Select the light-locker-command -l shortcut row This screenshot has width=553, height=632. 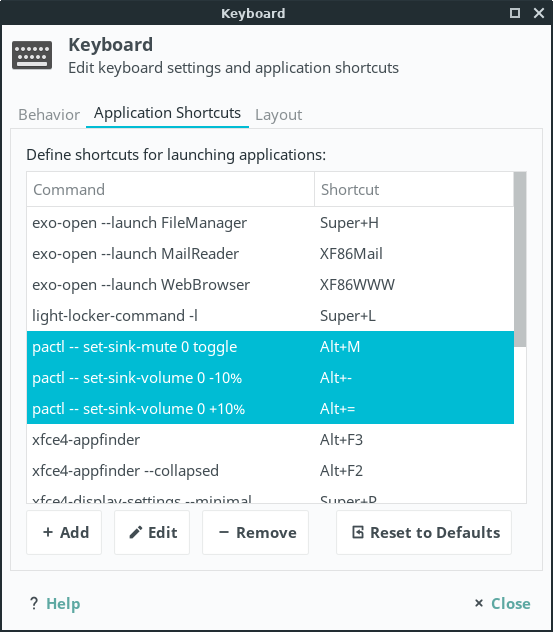pos(270,316)
